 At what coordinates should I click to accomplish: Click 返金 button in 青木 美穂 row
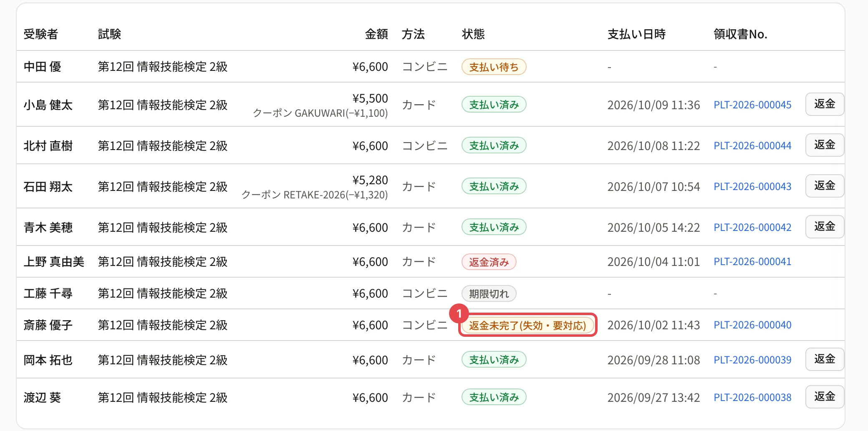pyautogui.click(x=825, y=227)
